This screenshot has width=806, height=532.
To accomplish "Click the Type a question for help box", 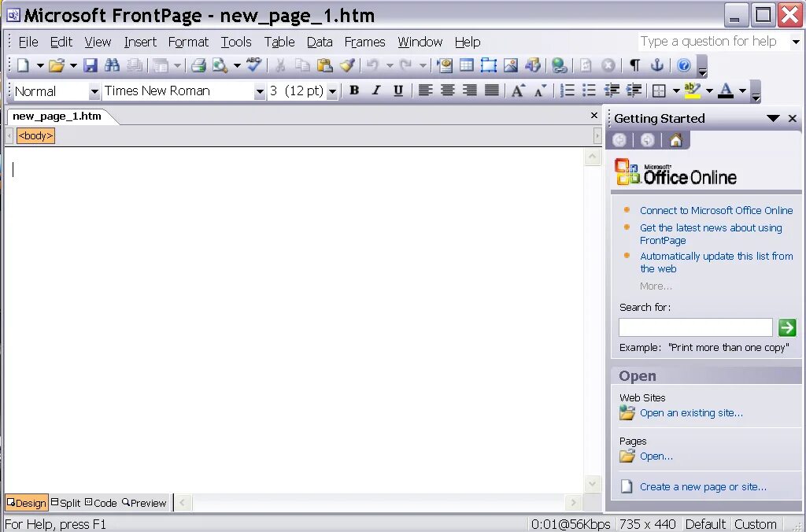I will coord(715,42).
